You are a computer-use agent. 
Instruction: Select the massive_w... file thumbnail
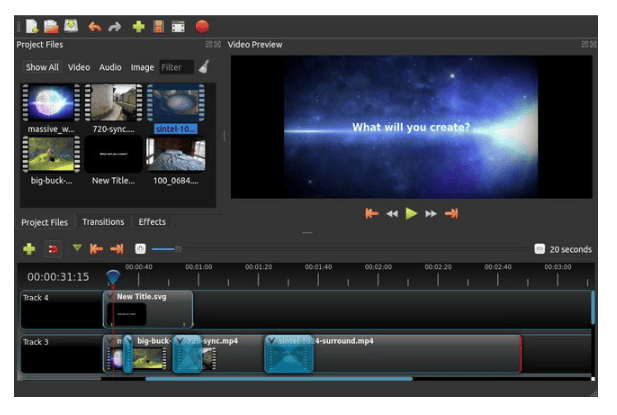point(51,103)
